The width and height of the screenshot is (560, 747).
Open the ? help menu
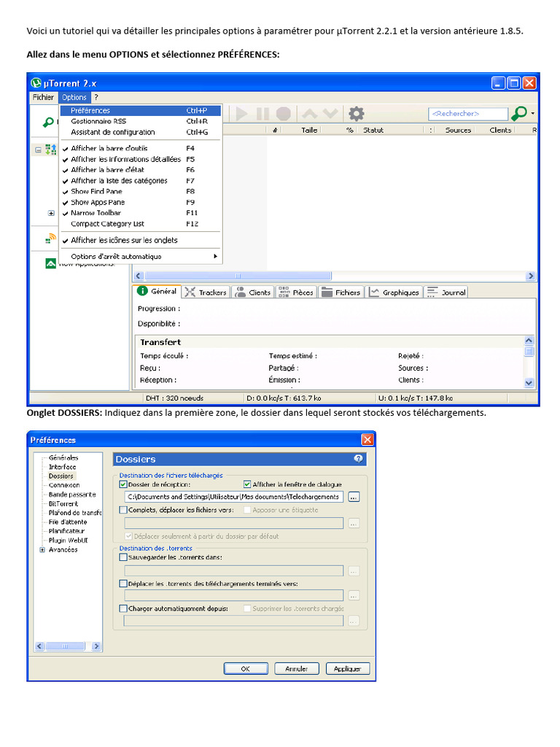point(96,97)
